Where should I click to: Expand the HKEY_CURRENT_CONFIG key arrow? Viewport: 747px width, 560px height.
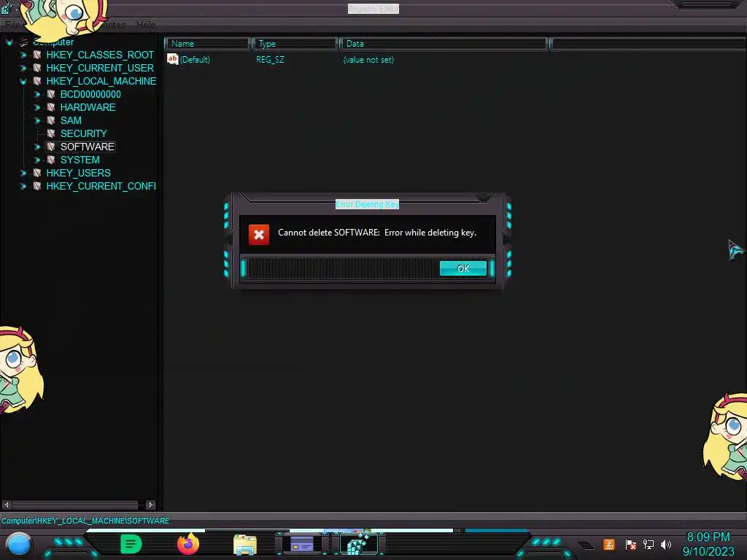[x=23, y=186]
